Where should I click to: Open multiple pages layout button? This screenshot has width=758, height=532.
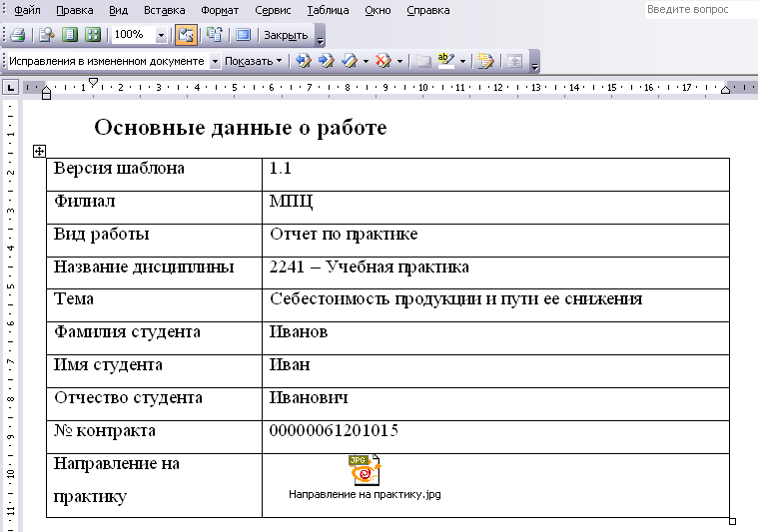(93, 35)
